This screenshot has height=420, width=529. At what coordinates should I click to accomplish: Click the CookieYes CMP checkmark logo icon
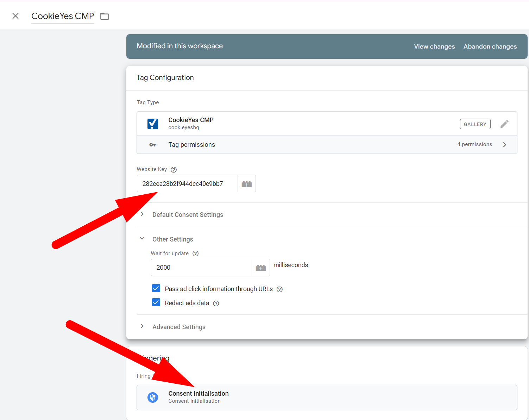(153, 124)
